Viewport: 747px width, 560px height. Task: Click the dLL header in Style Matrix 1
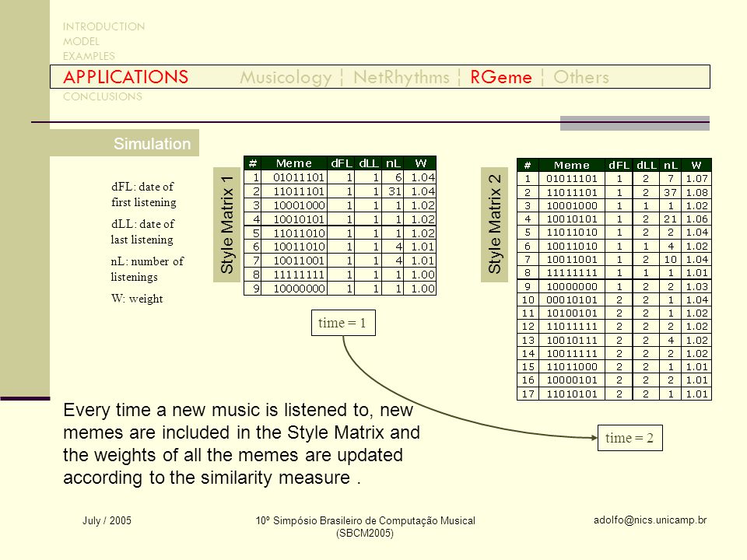pos(368,163)
